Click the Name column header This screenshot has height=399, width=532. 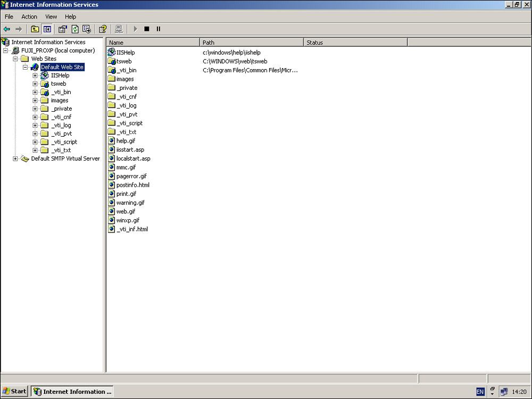point(153,43)
